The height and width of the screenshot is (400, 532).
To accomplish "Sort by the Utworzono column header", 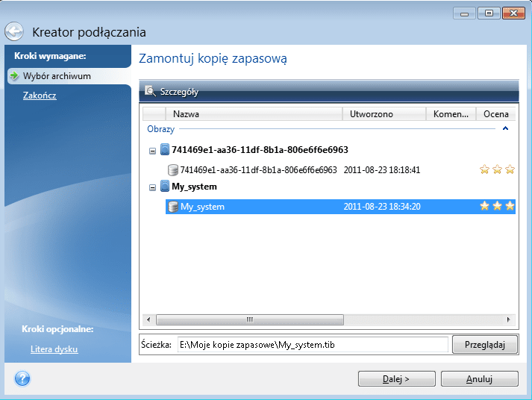I will 384,114.
